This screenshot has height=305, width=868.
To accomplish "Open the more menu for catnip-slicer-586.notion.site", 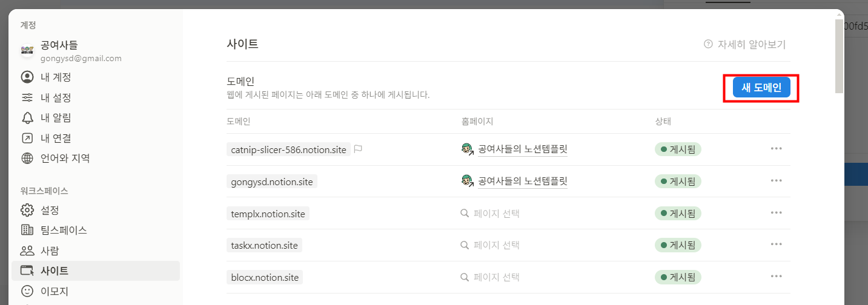I will click(776, 149).
